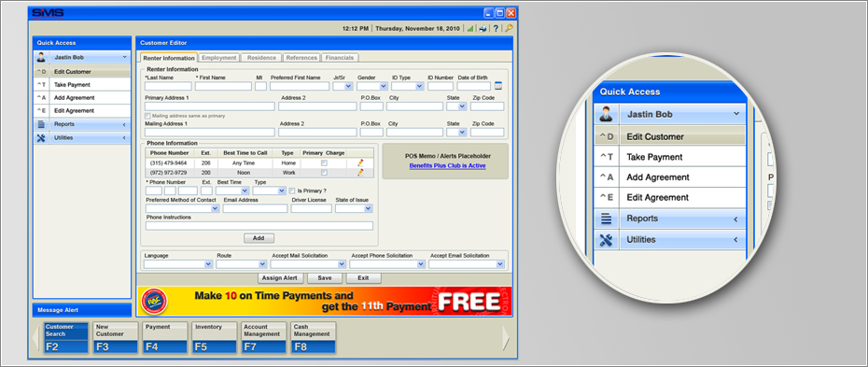The width and height of the screenshot is (868, 367).
Task: Open the Date of Birth calendar picker
Action: [x=498, y=86]
